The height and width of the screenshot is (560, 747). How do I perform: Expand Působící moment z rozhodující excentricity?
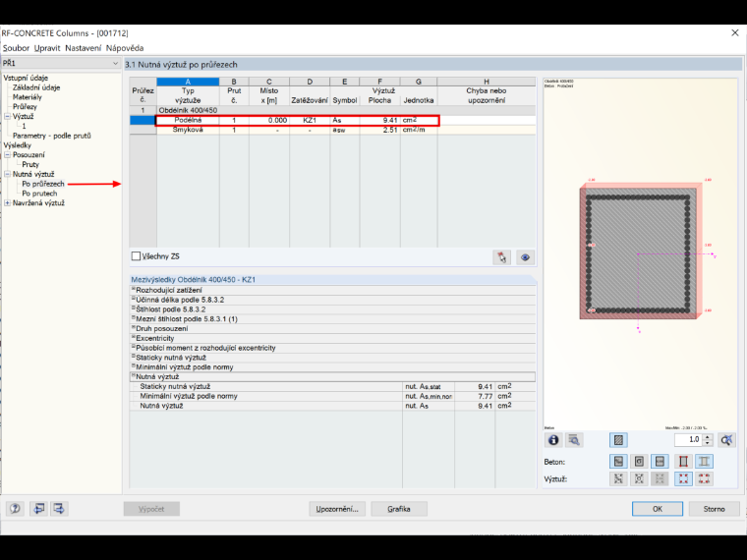[x=134, y=347]
